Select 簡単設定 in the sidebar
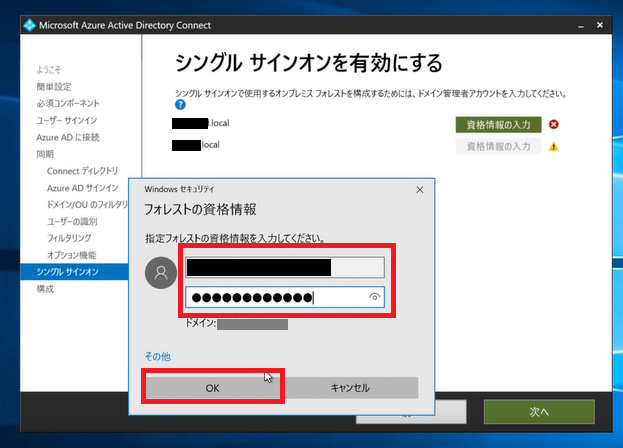This screenshot has width=623, height=448. point(54,87)
